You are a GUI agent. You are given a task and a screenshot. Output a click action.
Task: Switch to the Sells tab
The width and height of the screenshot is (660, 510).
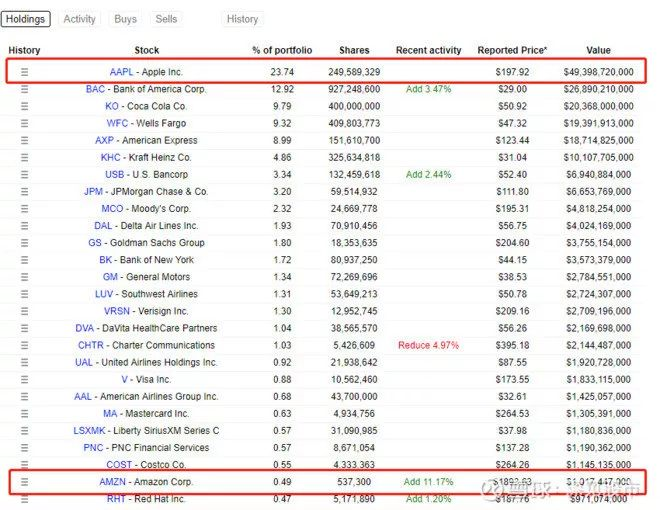coord(166,19)
